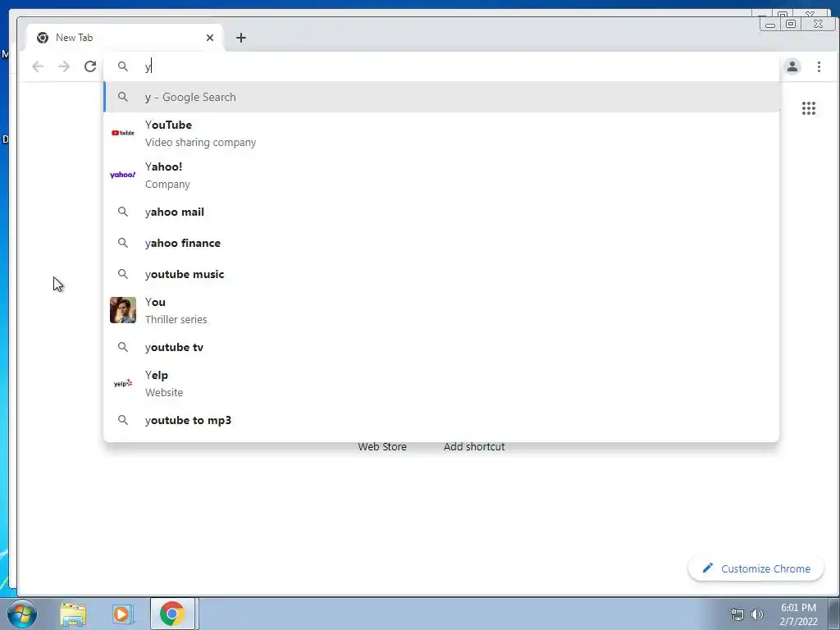Click the Yelp logo icon

point(123,383)
